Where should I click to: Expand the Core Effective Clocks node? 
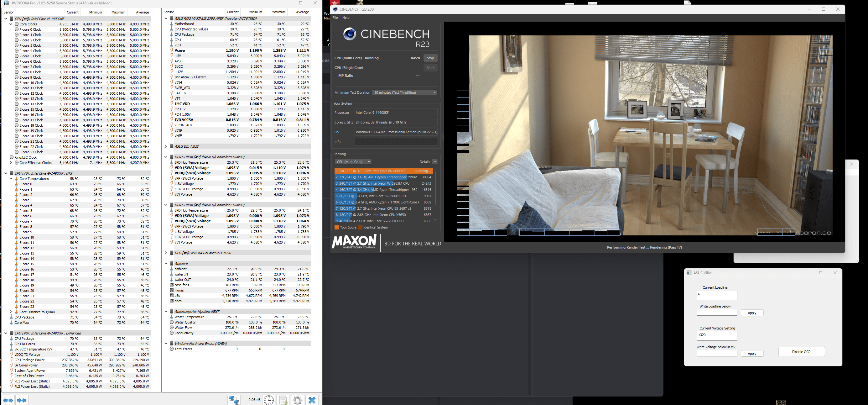pos(11,163)
